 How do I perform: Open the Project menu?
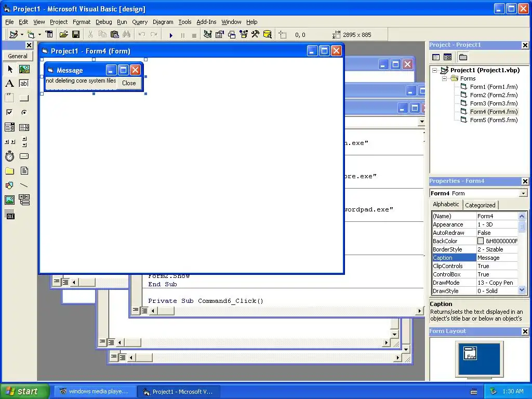coord(59,22)
